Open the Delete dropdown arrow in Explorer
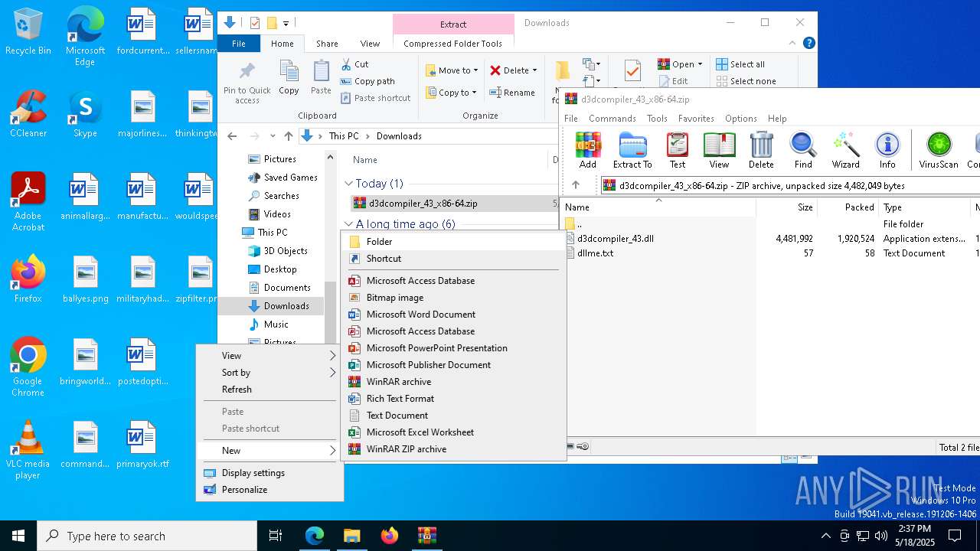The height and width of the screenshot is (551, 980). (534, 70)
